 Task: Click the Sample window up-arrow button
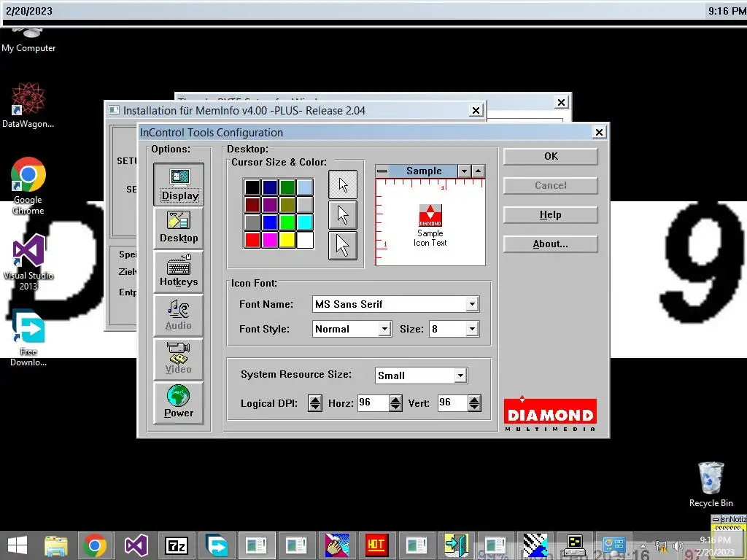479,171
